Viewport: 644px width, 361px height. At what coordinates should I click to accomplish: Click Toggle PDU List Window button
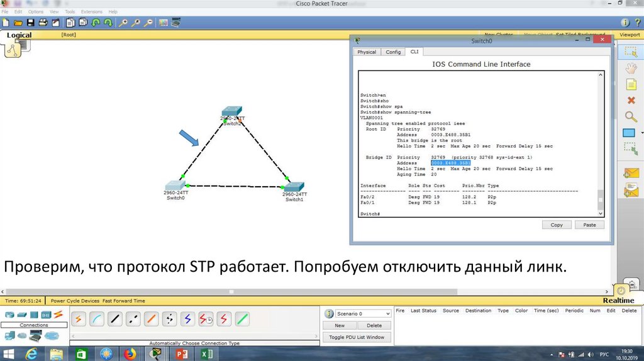(x=357, y=337)
